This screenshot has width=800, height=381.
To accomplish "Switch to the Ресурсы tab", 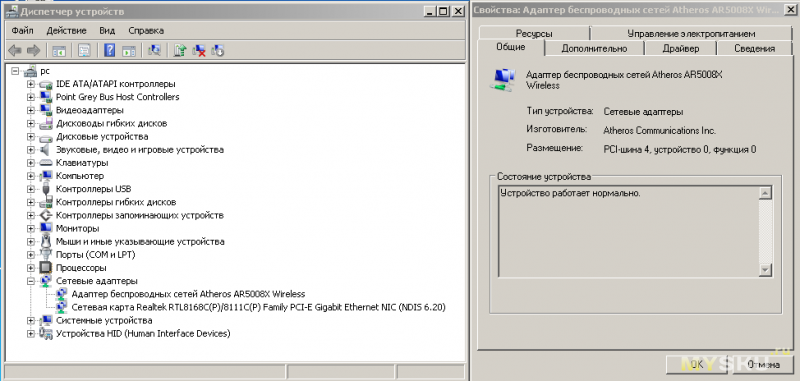I will click(x=534, y=34).
